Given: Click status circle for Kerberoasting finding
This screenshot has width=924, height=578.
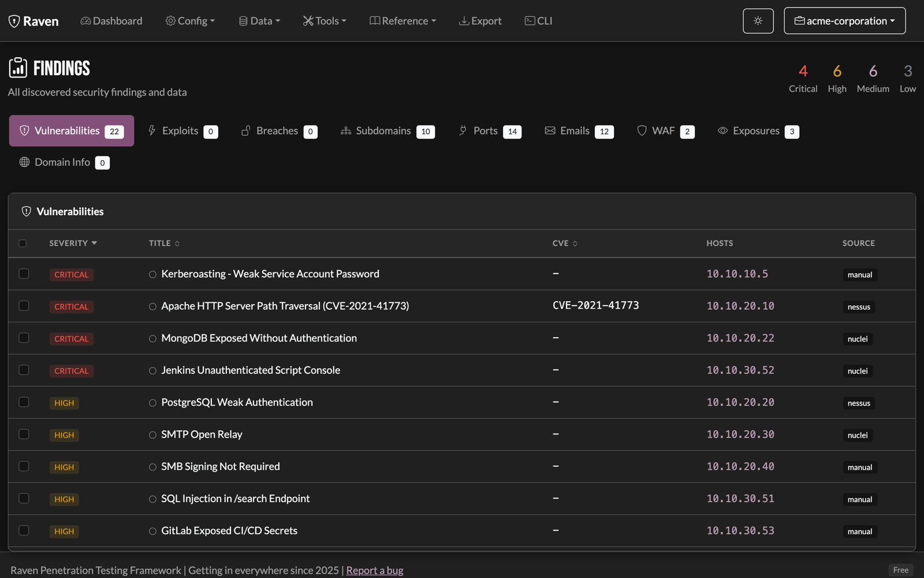Looking at the screenshot, I should 152,275.
